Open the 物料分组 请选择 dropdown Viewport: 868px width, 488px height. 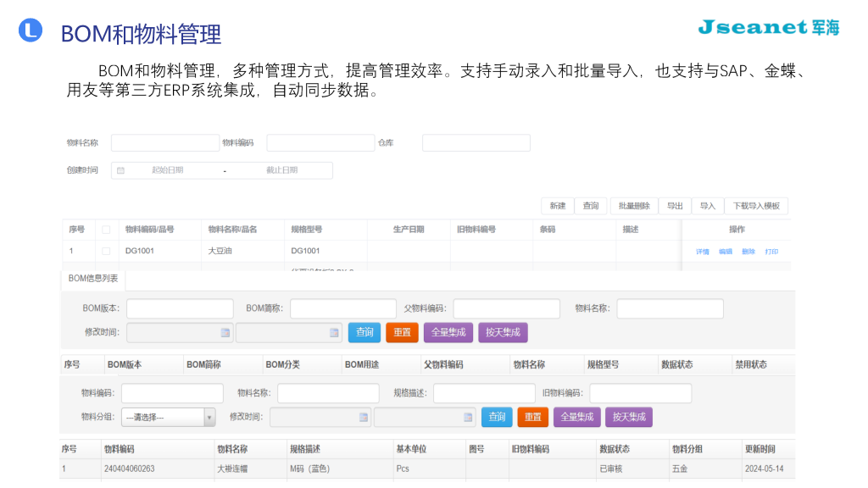tap(169, 417)
